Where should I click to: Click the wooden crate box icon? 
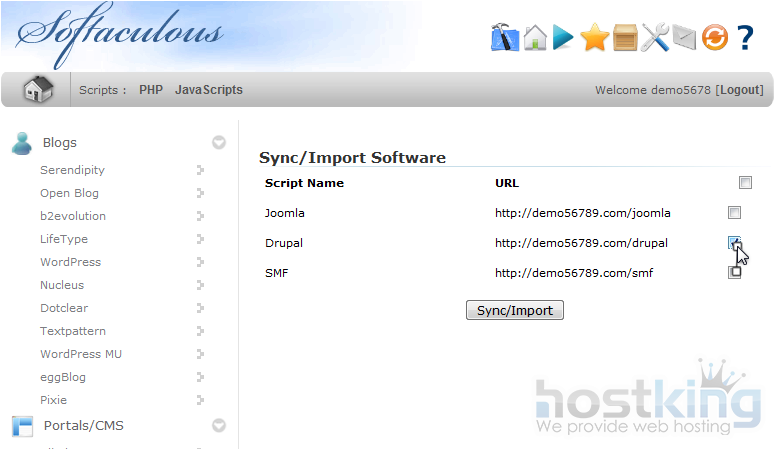(625, 38)
